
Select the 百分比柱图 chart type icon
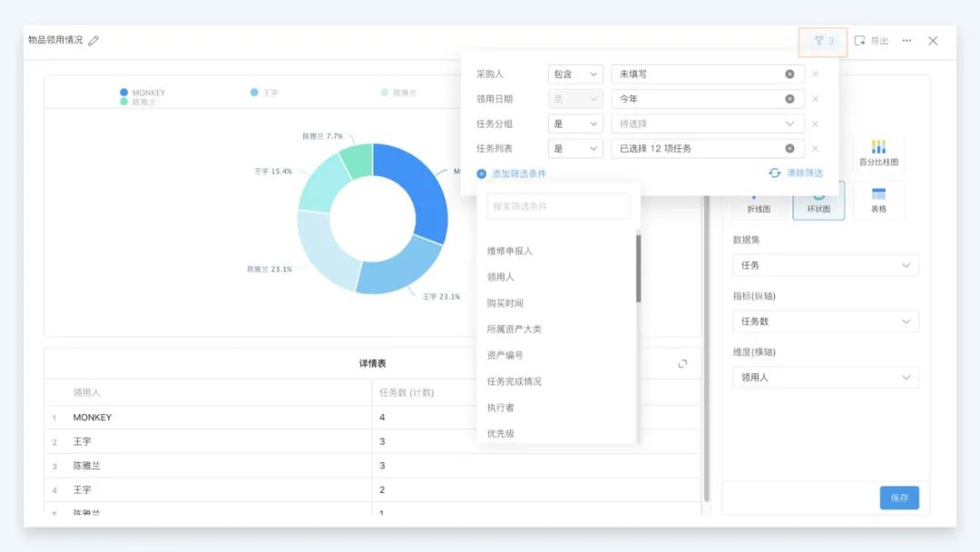tap(878, 153)
